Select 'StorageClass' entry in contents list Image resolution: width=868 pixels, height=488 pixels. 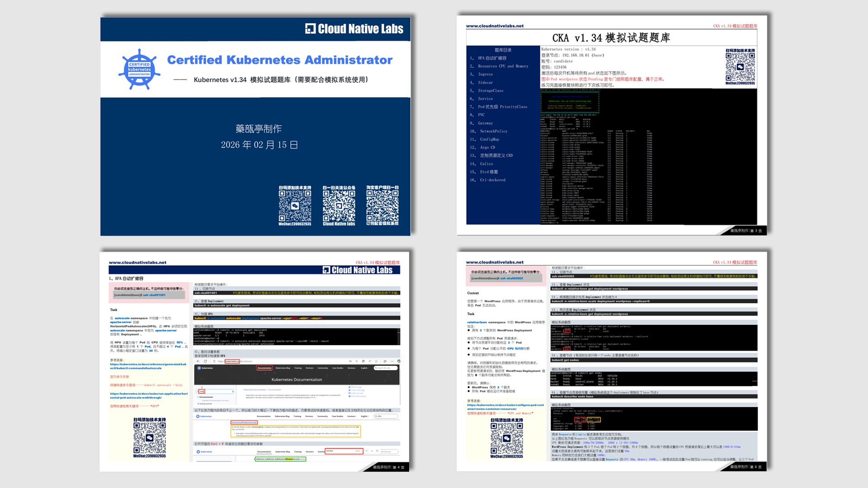point(491,90)
